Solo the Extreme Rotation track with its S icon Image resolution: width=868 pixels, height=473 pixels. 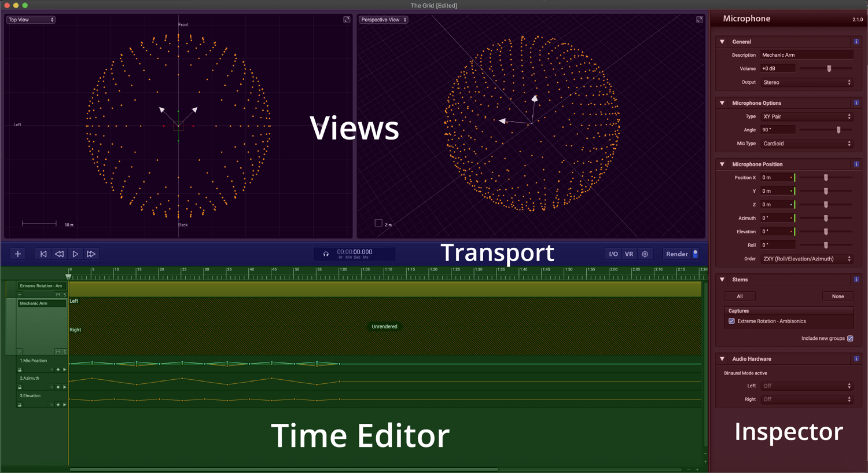[64, 294]
